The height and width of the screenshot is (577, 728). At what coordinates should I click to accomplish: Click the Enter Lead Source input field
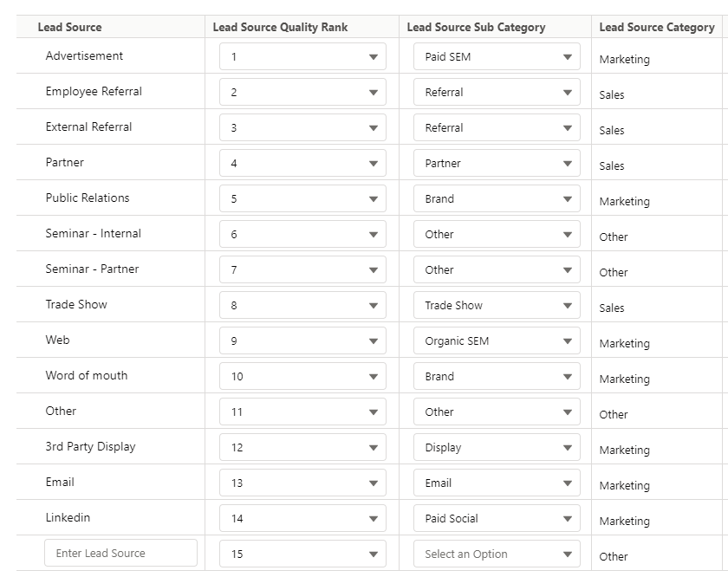[120, 554]
